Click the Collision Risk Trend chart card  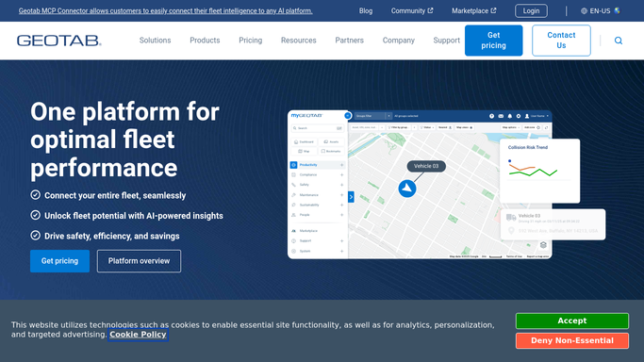coord(539,171)
